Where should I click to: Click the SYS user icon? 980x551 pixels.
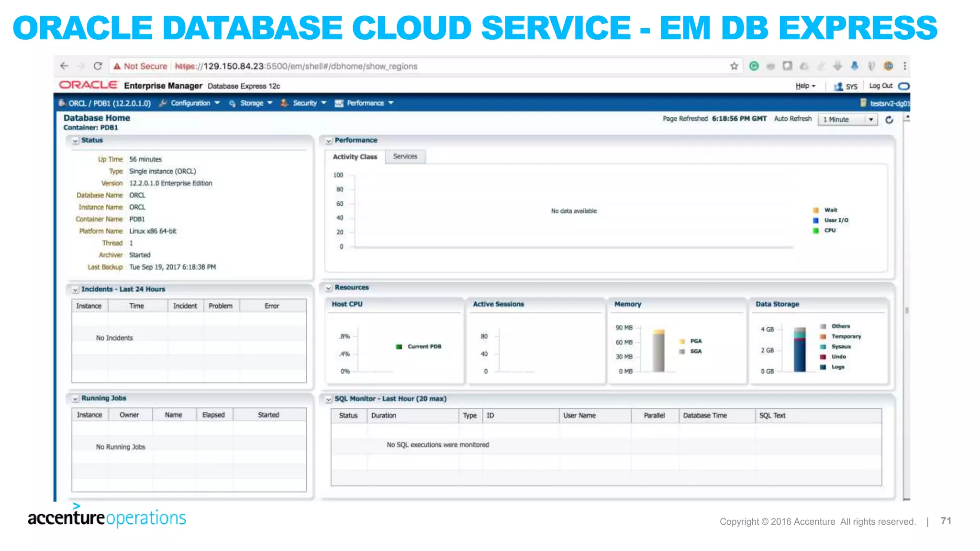[838, 87]
